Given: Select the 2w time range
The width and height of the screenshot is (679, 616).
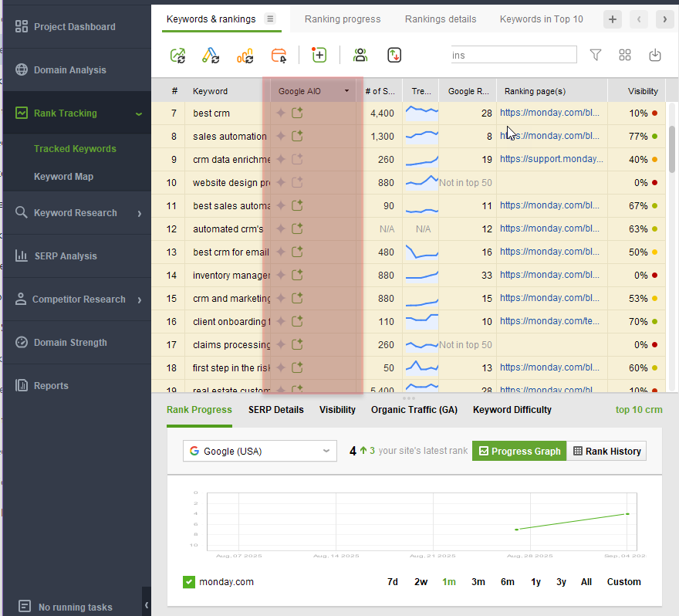Looking at the screenshot, I should (x=421, y=582).
